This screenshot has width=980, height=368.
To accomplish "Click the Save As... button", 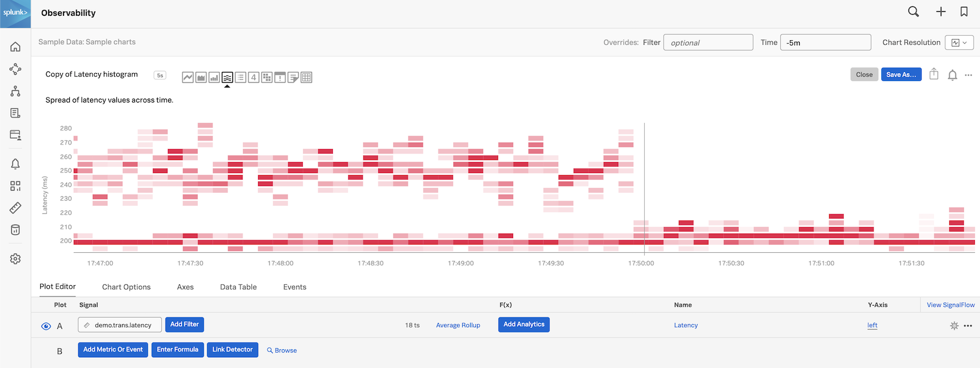I will 901,74.
